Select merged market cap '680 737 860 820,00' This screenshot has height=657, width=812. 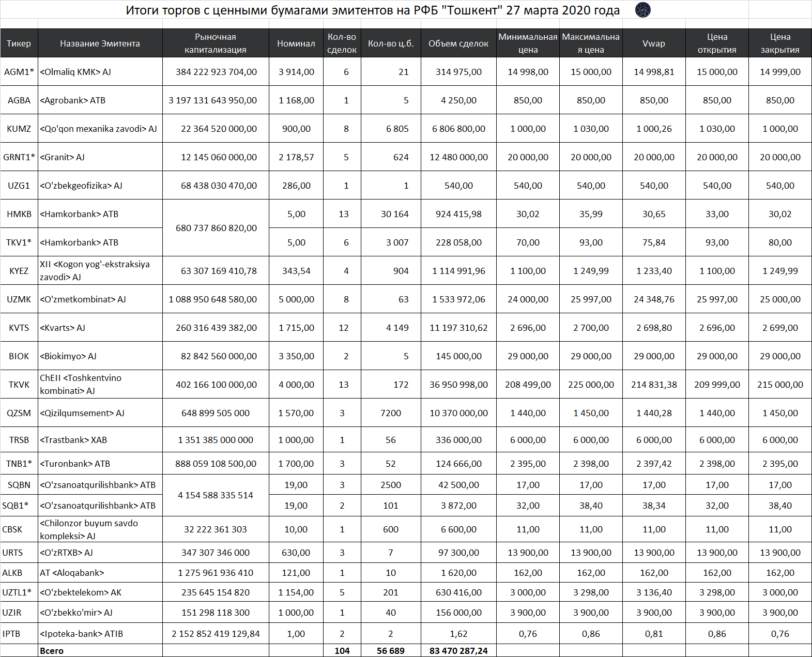[x=216, y=228]
